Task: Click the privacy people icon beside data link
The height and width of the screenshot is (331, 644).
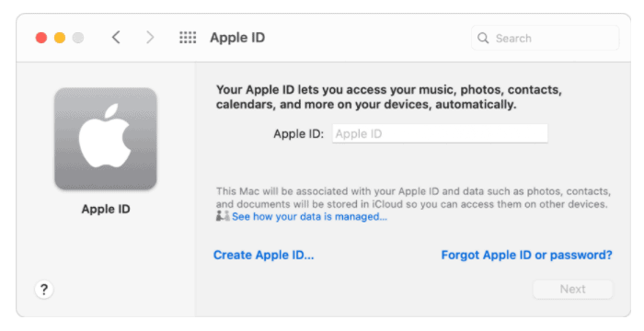Action: click(223, 216)
